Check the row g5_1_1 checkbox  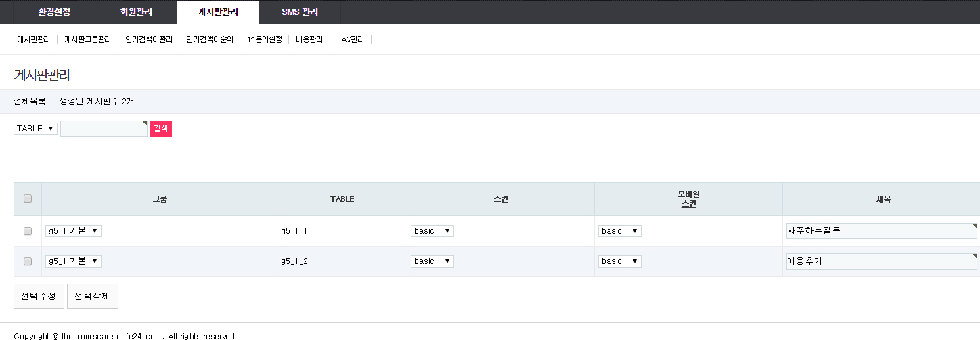tap(28, 231)
